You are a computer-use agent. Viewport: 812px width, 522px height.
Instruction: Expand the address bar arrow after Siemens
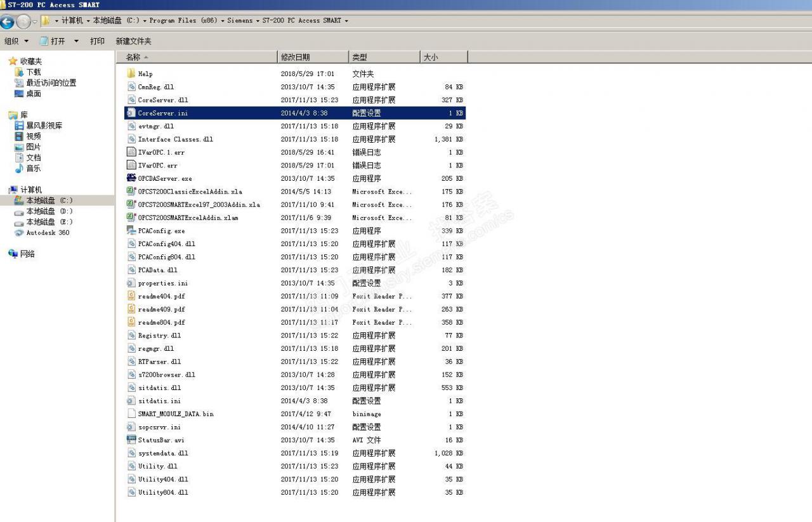pyautogui.click(x=258, y=21)
